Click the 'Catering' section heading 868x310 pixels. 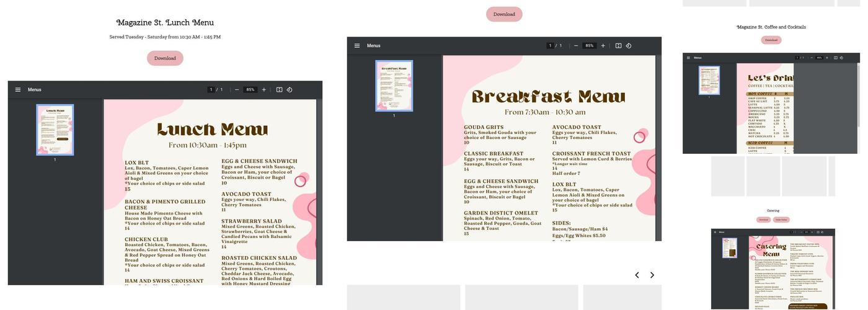coord(773,211)
